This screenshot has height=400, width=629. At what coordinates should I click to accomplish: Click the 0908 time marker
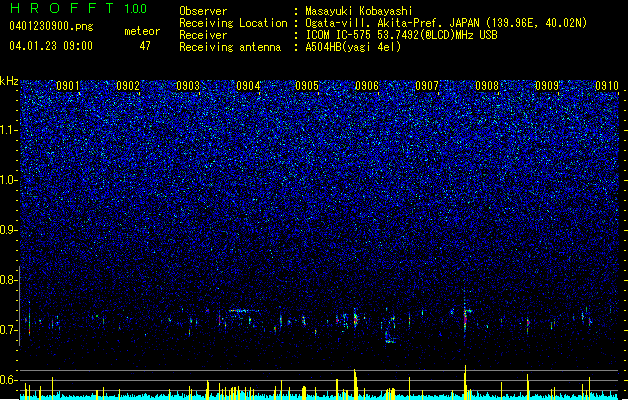point(487,86)
